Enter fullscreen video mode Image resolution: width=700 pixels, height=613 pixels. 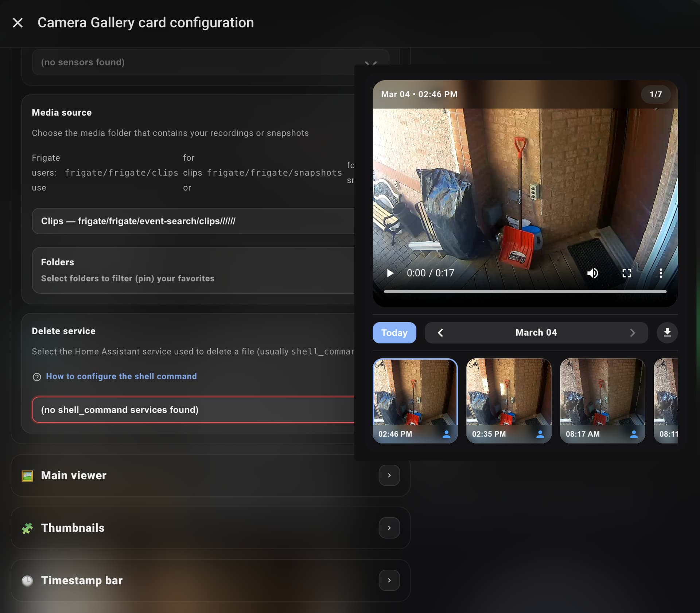(x=626, y=273)
